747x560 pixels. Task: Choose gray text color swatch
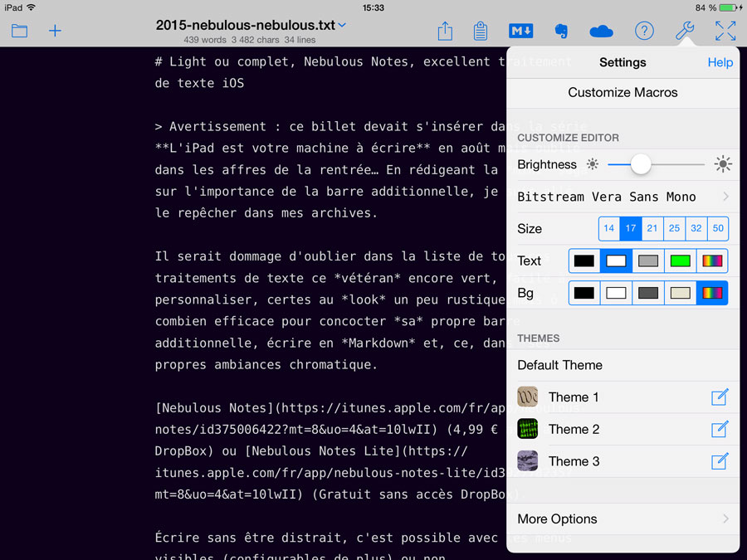pos(648,261)
